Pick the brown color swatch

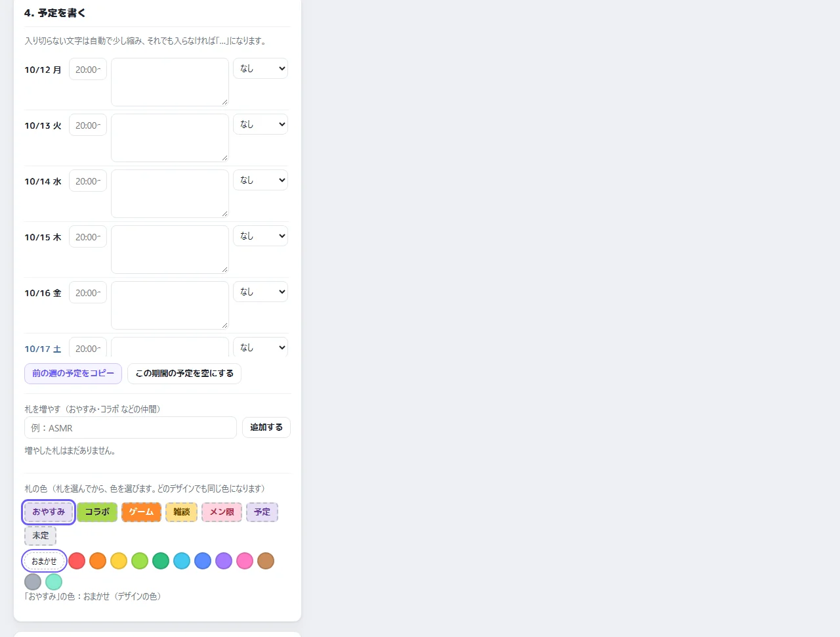266,561
